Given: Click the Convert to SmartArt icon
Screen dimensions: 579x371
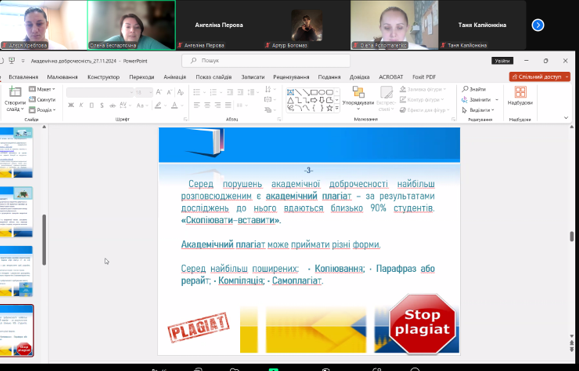Looking at the screenshot, I should coord(268,110).
